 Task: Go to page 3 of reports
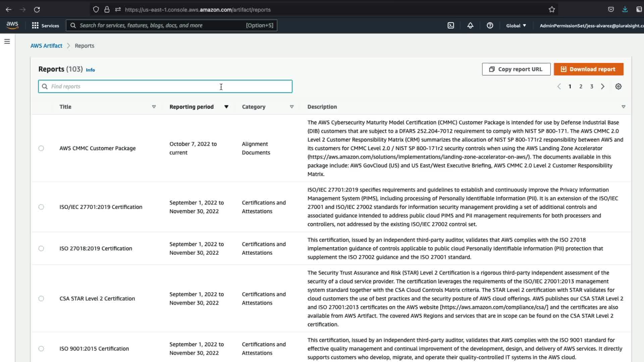click(x=592, y=86)
